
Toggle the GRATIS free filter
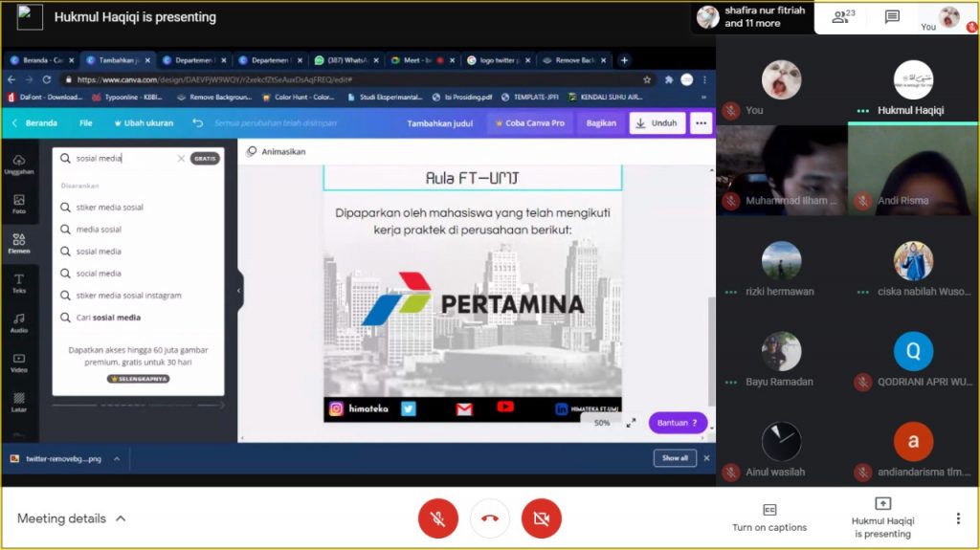[x=205, y=158]
